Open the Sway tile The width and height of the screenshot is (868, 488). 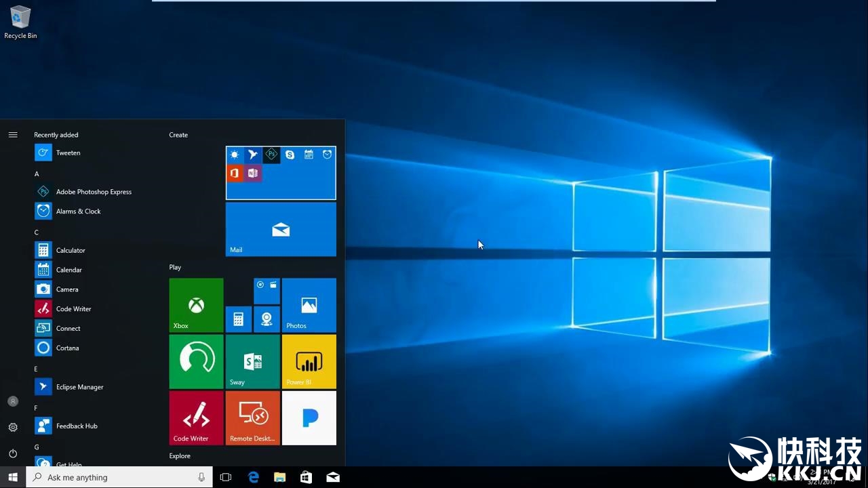coord(252,361)
